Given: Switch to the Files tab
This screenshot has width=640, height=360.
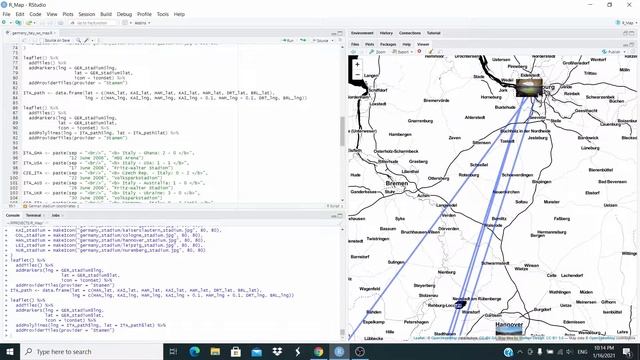Looking at the screenshot, I should click(355, 44).
